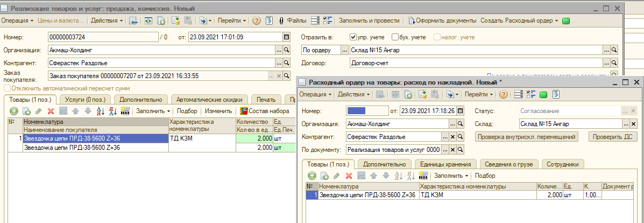Image resolution: width=644 pixels, height=223 pixels.
Task: Click Номер field 00000003724
Action: (103, 37)
